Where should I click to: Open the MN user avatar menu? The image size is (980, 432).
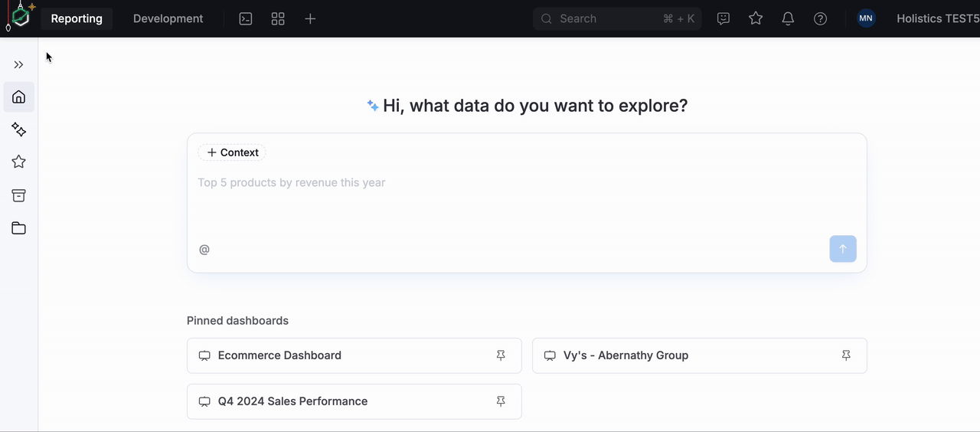866,18
